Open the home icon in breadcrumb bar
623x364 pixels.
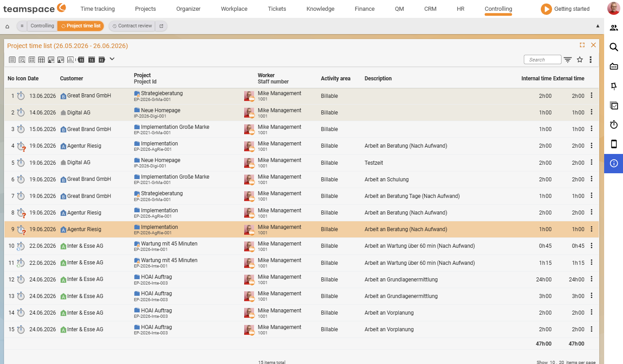(x=7, y=26)
